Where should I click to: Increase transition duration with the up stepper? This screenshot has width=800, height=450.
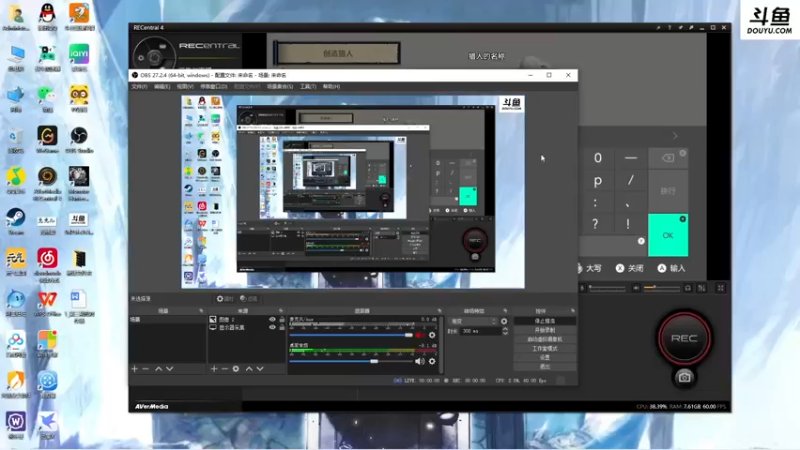[x=505, y=329]
